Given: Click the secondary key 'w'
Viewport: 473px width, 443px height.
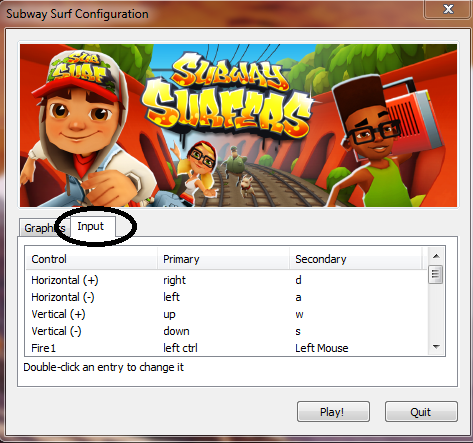Looking at the screenshot, I should [x=299, y=315].
